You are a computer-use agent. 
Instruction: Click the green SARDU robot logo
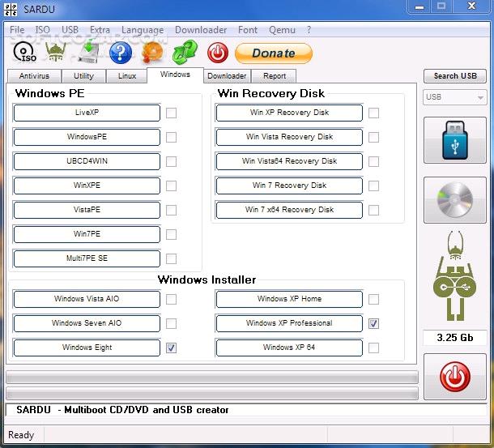point(454,275)
